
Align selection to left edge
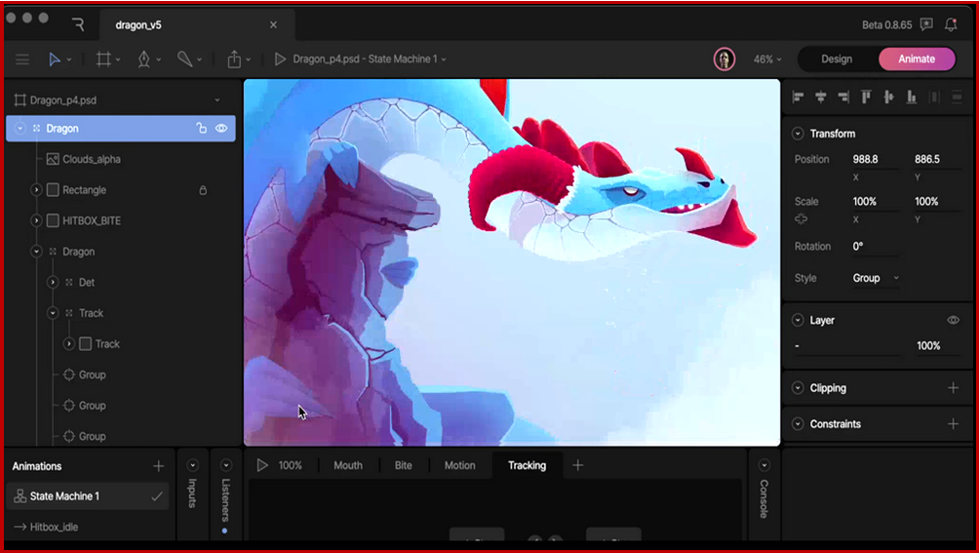point(799,97)
